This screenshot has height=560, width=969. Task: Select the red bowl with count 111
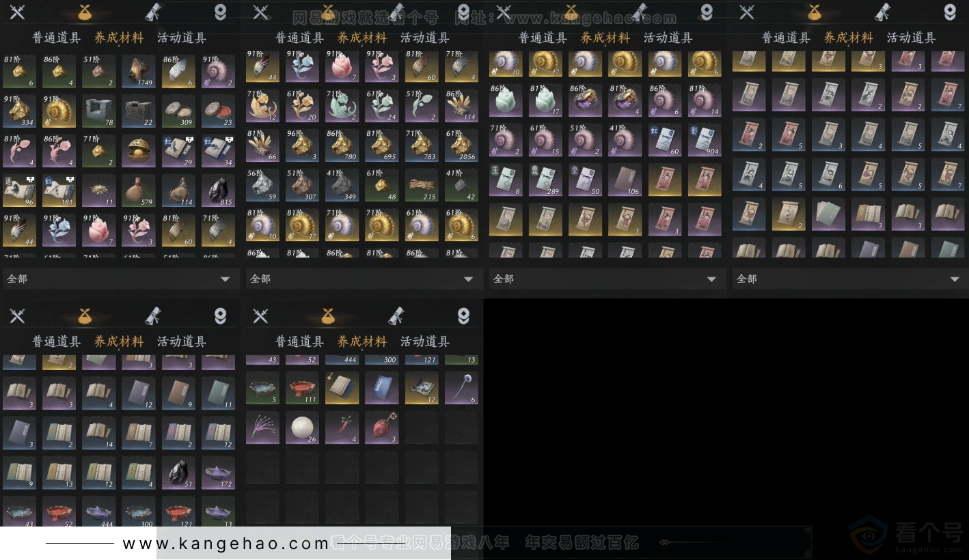pyautogui.click(x=302, y=388)
